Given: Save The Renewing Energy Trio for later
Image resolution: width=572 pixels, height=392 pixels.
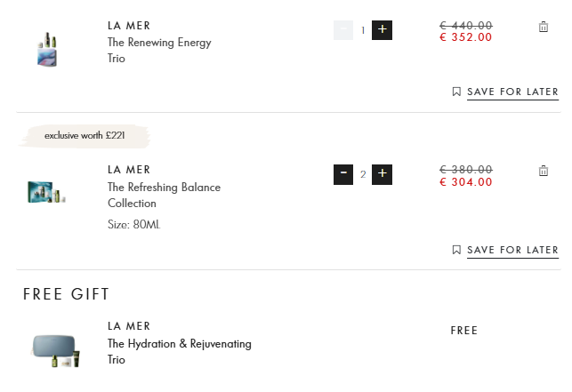Looking at the screenshot, I should pyautogui.click(x=512, y=92).
